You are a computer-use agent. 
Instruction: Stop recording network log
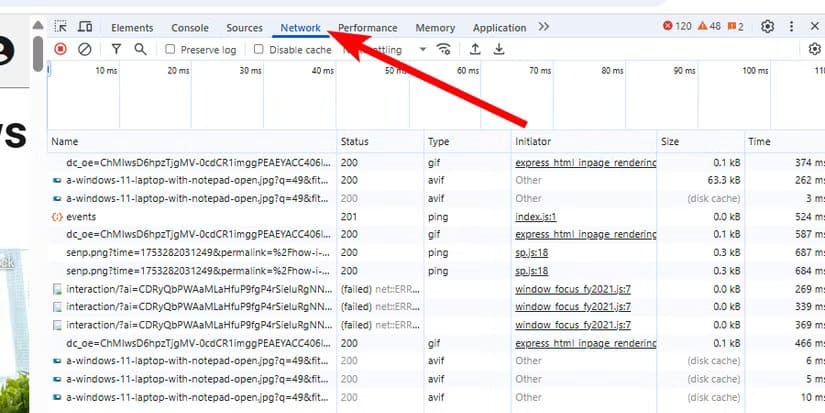(61, 49)
